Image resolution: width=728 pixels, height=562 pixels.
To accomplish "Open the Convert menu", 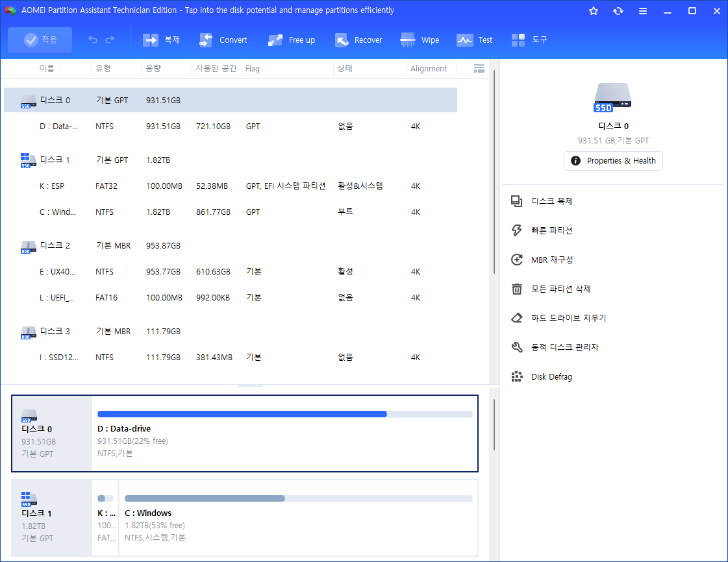I will (x=223, y=40).
